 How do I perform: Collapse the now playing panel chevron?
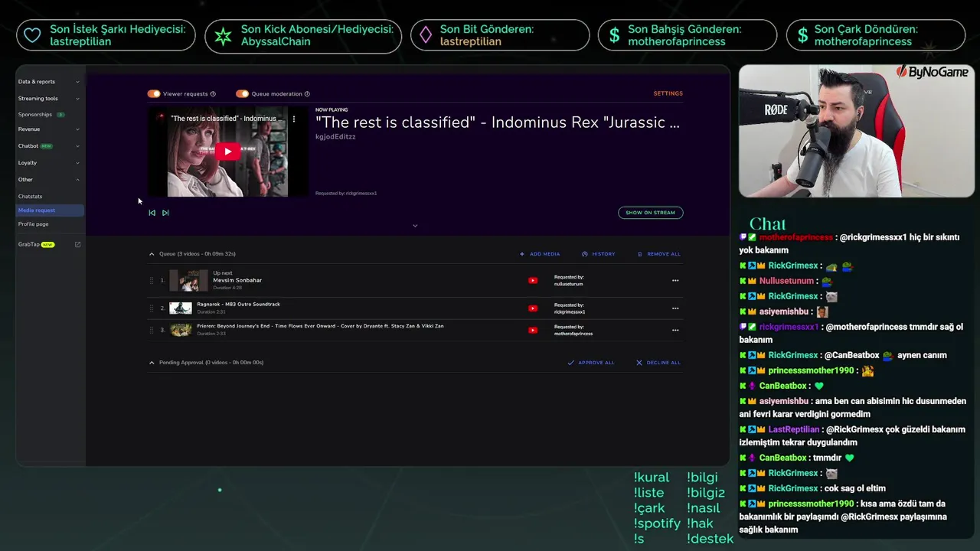pyautogui.click(x=415, y=226)
